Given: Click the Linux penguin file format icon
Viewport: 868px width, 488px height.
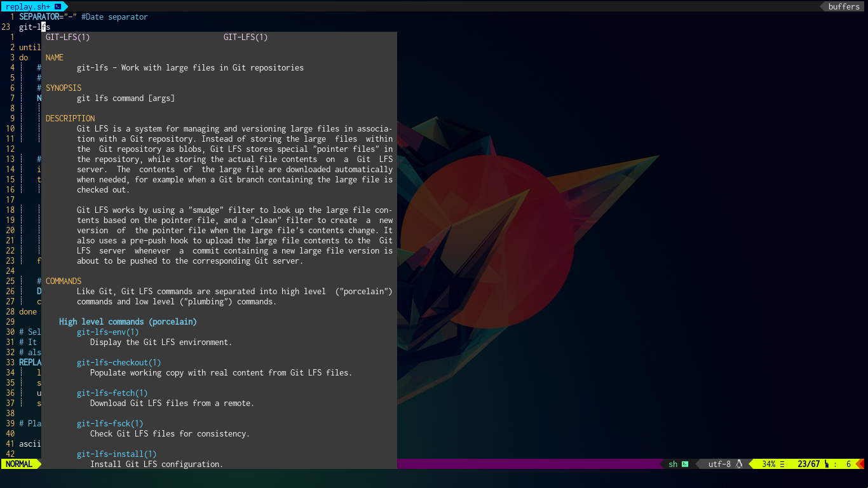Looking at the screenshot, I should (739, 464).
